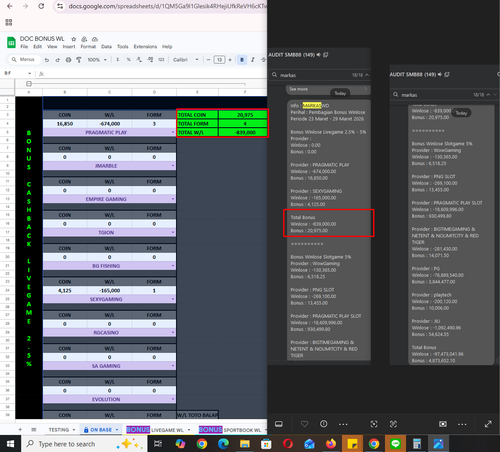Click the font size field showing 13
This screenshot has height=452, width=500.
[219, 60]
